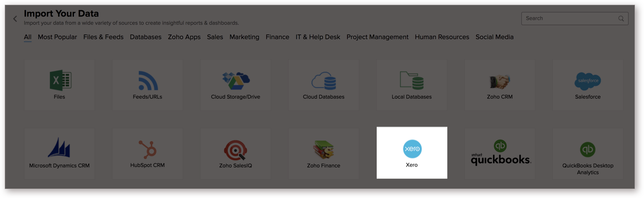Focus the Search input field
Viewport: 644px width, 198px height.
[575, 18]
